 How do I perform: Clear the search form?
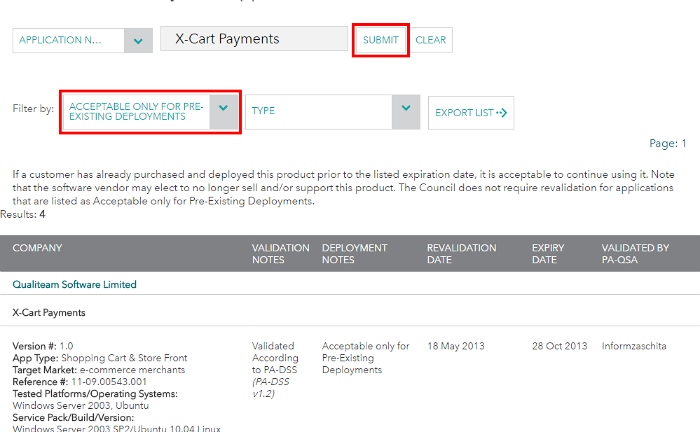pyautogui.click(x=430, y=40)
